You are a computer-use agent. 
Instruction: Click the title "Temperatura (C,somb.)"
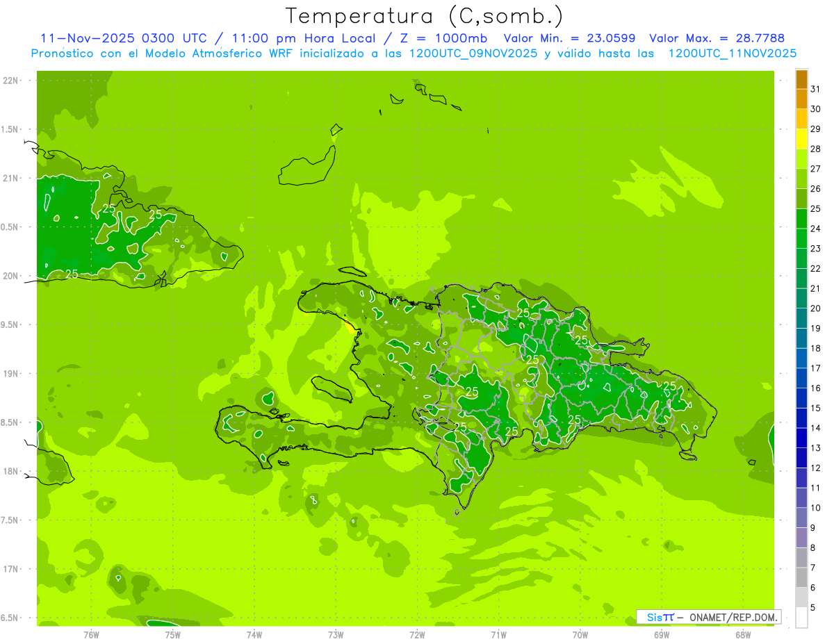(x=425, y=16)
